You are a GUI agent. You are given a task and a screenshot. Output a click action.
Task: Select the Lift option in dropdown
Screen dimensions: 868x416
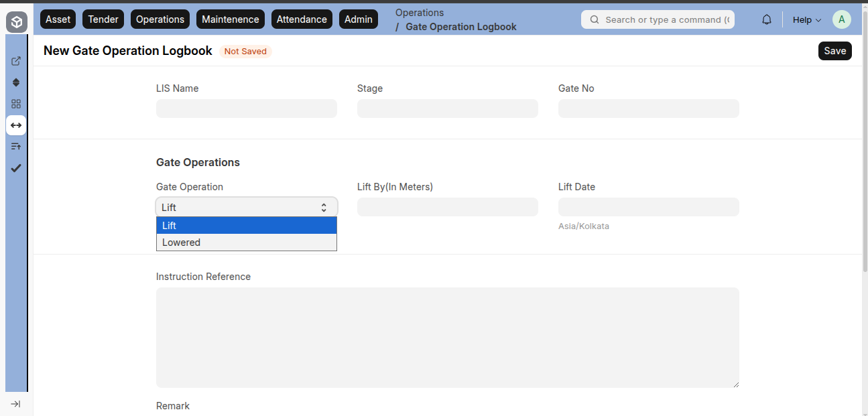pyautogui.click(x=246, y=226)
